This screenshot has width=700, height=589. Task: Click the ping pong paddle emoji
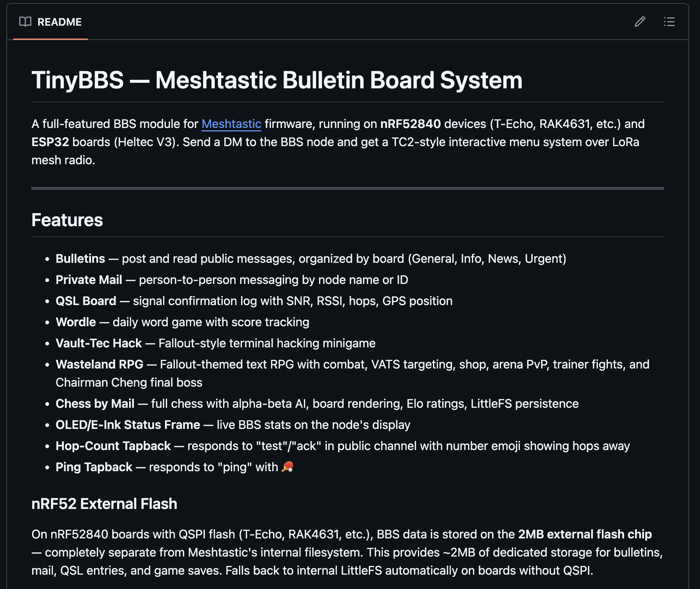point(288,467)
